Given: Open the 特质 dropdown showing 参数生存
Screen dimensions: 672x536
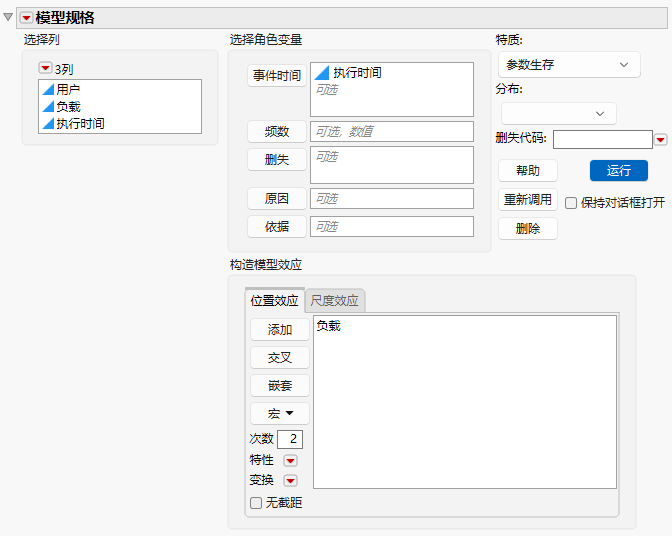Looking at the screenshot, I should point(569,65).
